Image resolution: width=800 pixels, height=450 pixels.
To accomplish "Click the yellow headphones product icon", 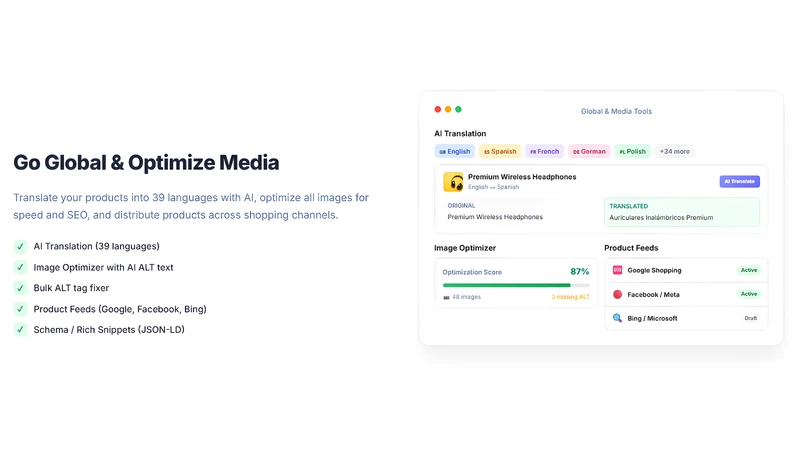I will [453, 182].
